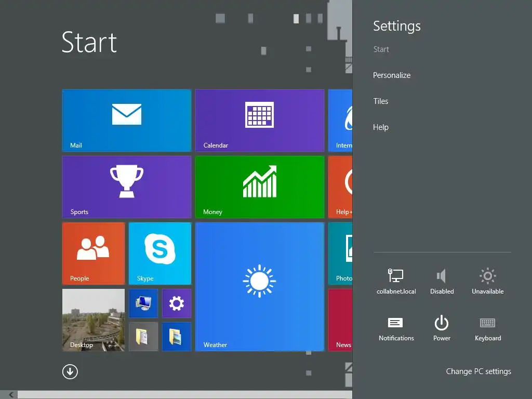Open the This PC computer tile
Screen dimensions: 532x399
[x=143, y=303]
